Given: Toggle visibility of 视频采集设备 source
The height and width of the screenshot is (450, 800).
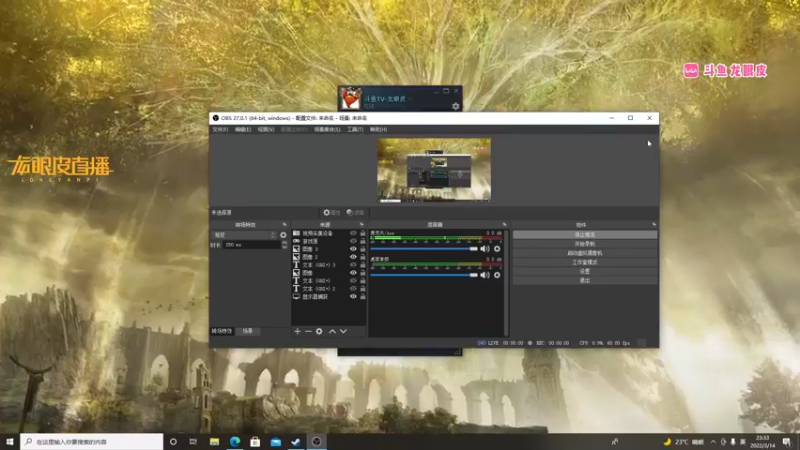Looking at the screenshot, I should tap(353, 233).
